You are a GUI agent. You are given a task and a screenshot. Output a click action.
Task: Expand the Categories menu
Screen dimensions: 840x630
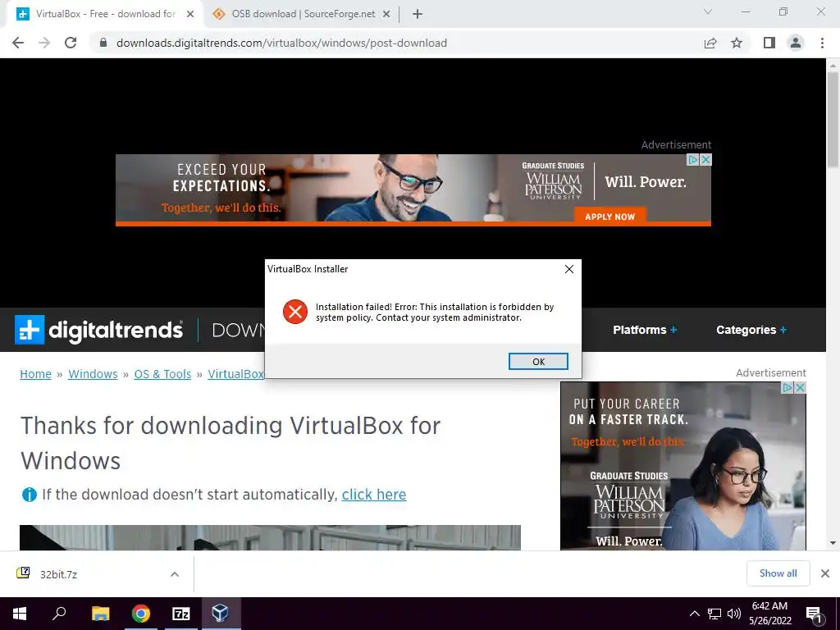pos(751,330)
